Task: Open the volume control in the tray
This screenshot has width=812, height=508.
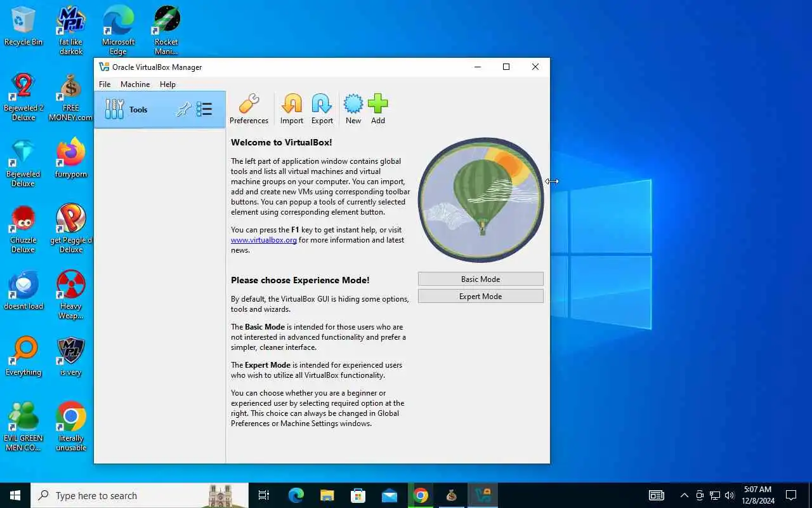Action: click(x=730, y=495)
